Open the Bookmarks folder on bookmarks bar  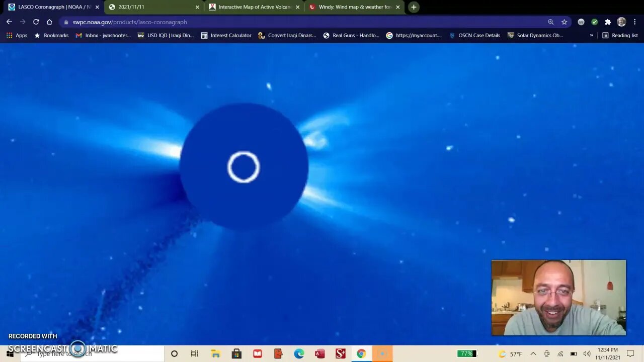tap(51, 35)
